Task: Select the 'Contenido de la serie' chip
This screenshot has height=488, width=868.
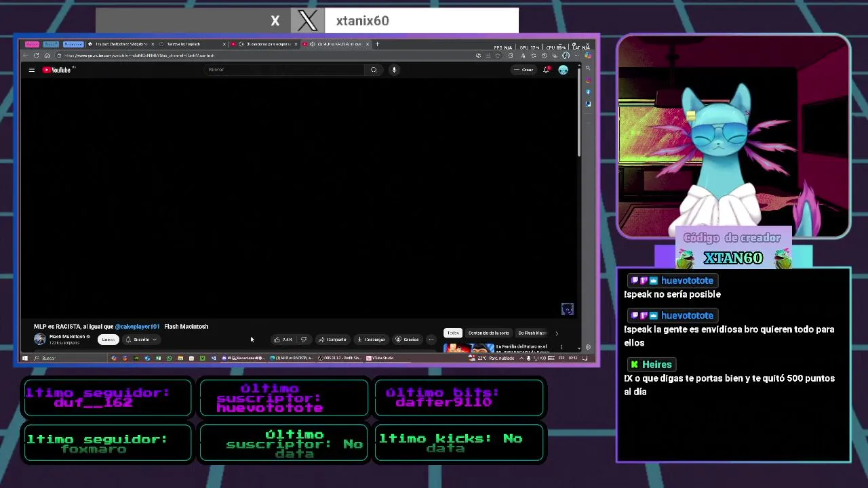Action: [488, 333]
